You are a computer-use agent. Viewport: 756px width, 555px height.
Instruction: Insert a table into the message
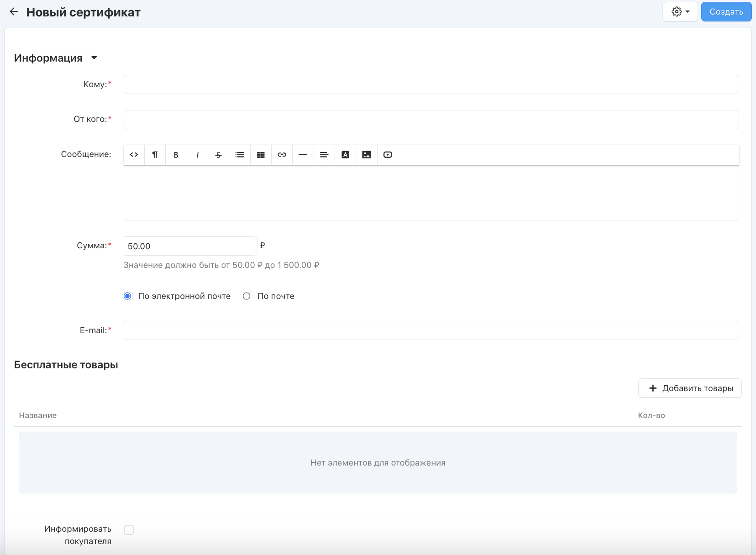coord(261,155)
